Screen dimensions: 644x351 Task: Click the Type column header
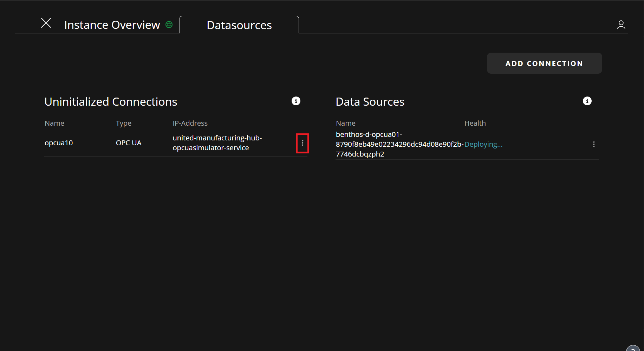click(x=124, y=123)
